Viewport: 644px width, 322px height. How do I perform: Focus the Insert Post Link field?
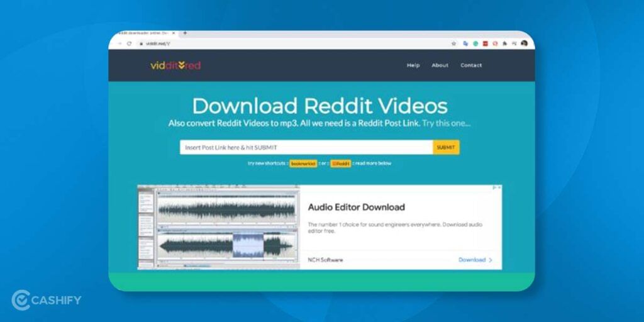306,147
